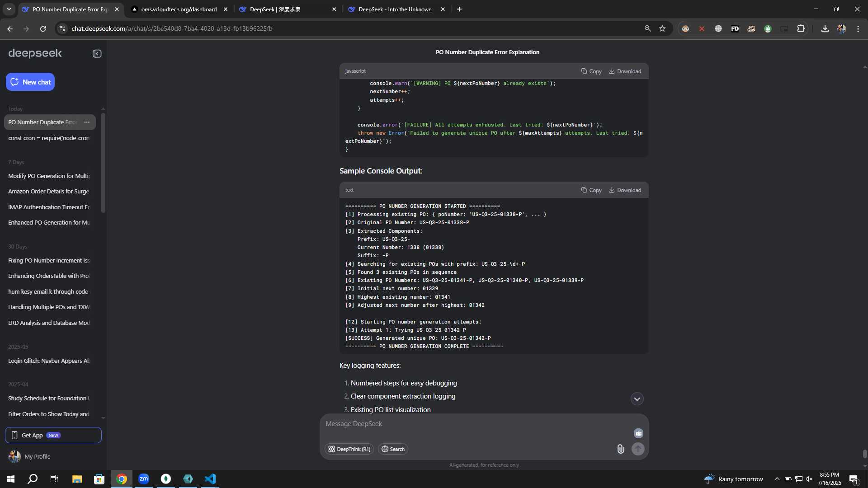Open 'Handling Multiple POs and TXW' chat
The height and width of the screenshot is (488, 868).
[x=49, y=307]
